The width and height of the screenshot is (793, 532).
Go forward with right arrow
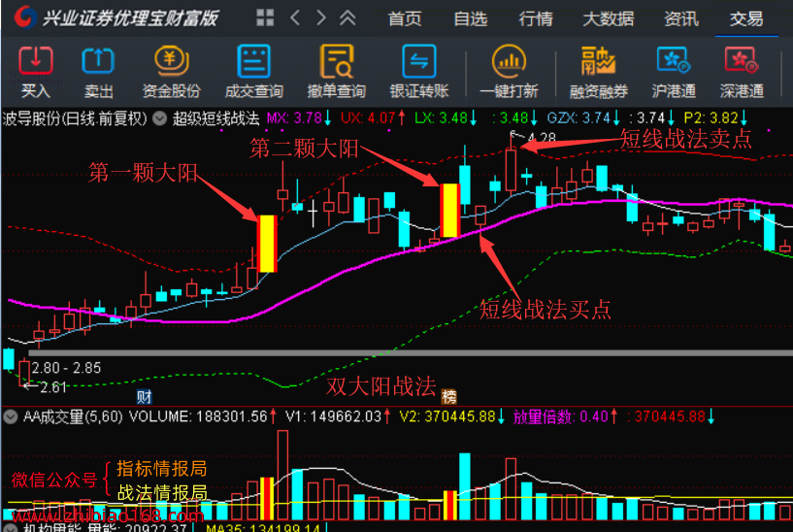(320, 17)
